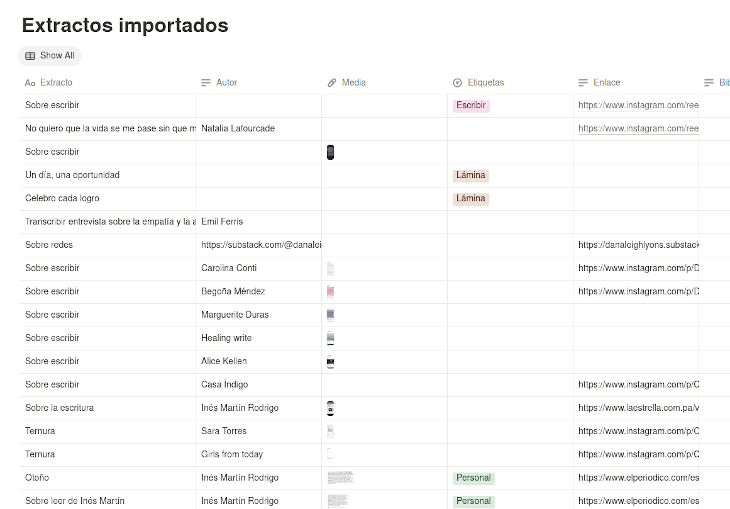Click the green Personal tag in Otoño row
Image resolution: width=730 pixels, height=509 pixels.
pyautogui.click(x=473, y=478)
